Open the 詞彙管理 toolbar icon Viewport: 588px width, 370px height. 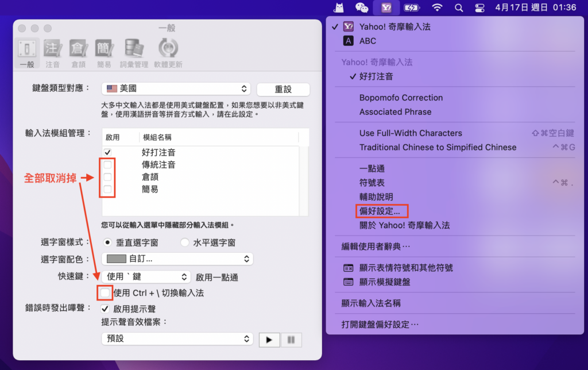point(134,53)
